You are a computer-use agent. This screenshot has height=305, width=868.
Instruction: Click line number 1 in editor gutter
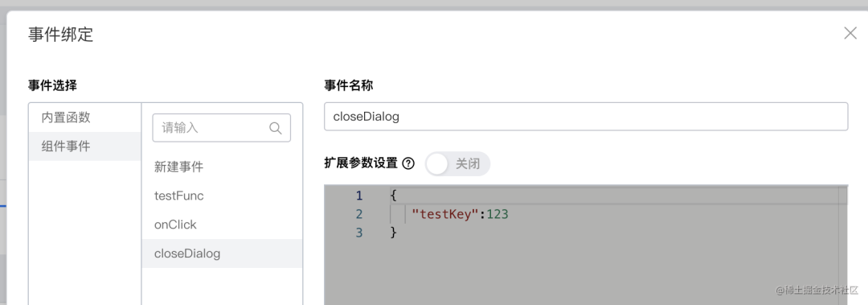coord(359,196)
